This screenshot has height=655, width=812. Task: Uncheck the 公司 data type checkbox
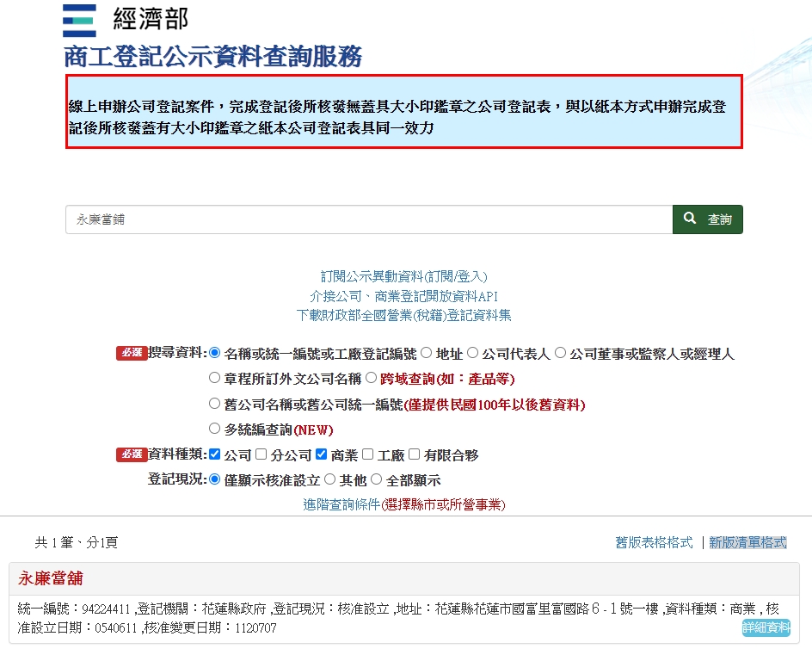click(214, 454)
